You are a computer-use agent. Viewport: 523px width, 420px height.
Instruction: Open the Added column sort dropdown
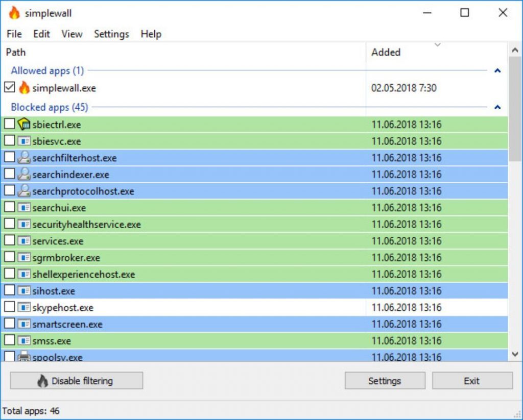(x=438, y=45)
